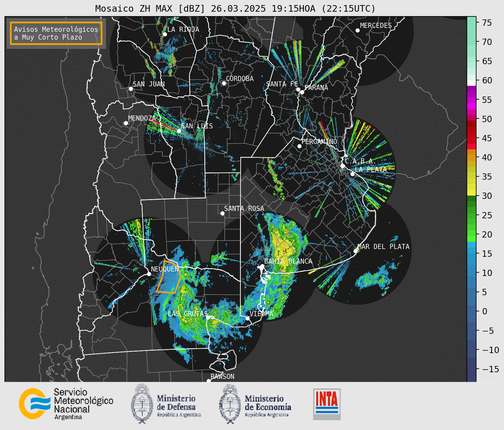Click the white 60 dBZ band on the color scale
504x430 pixels.
(x=471, y=83)
